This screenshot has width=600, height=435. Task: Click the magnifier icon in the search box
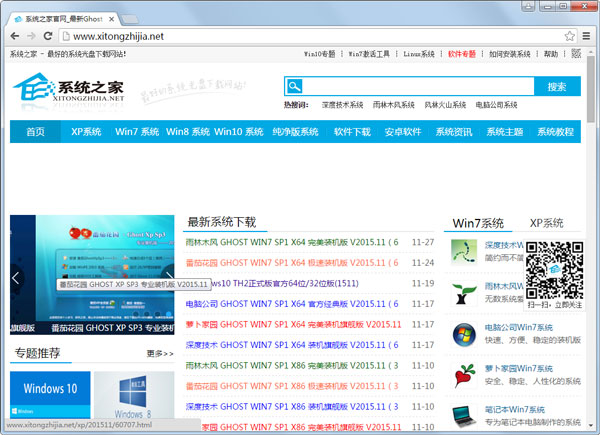294,86
